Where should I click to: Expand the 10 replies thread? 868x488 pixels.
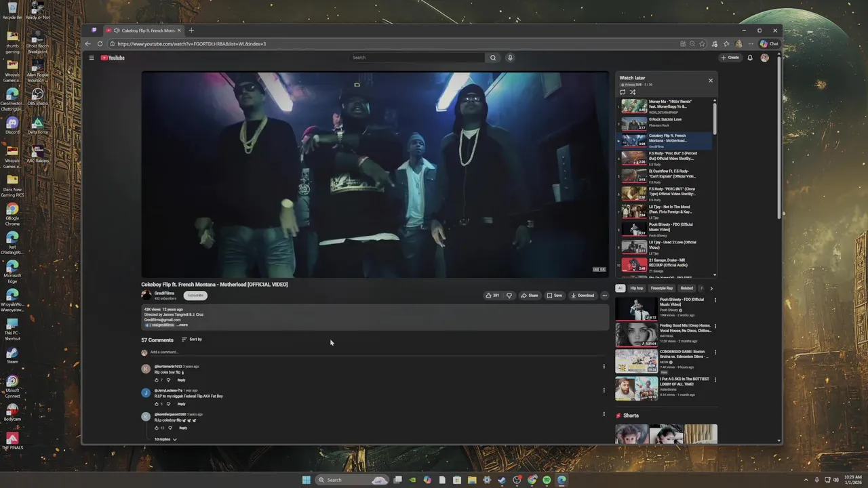(x=165, y=439)
